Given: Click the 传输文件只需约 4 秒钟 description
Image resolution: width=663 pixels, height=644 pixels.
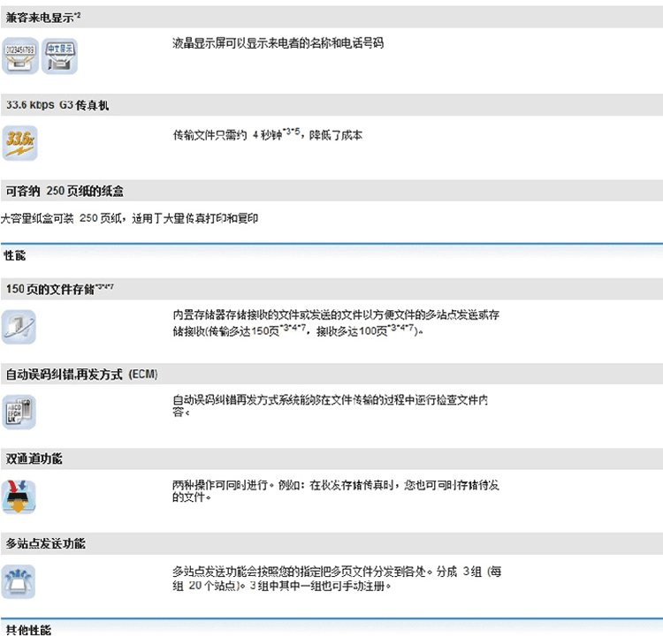Looking at the screenshot, I should coord(268,134).
